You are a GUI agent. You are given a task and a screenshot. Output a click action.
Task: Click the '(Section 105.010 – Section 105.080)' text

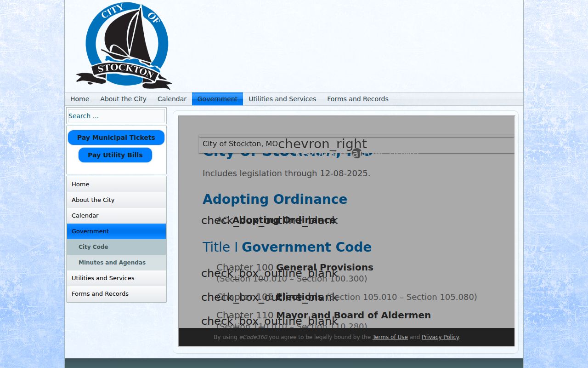pyautogui.click(x=402, y=297)
